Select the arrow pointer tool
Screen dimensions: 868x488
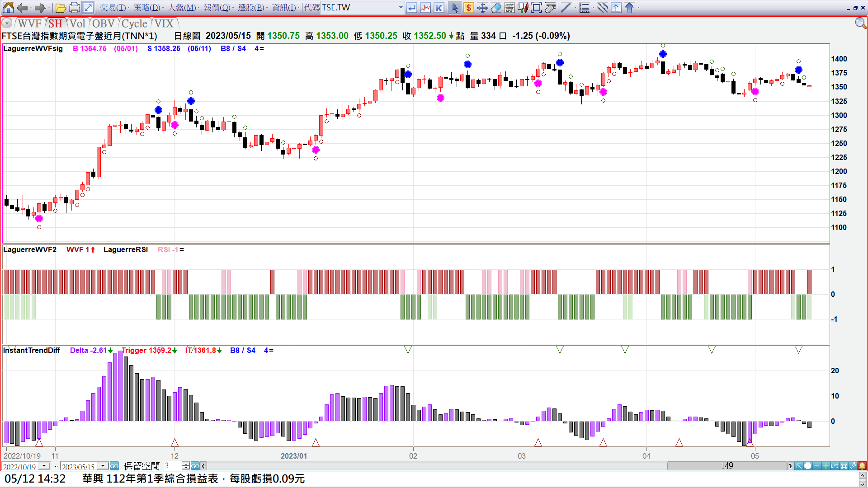pyautogui.click(x=455, y=8)
